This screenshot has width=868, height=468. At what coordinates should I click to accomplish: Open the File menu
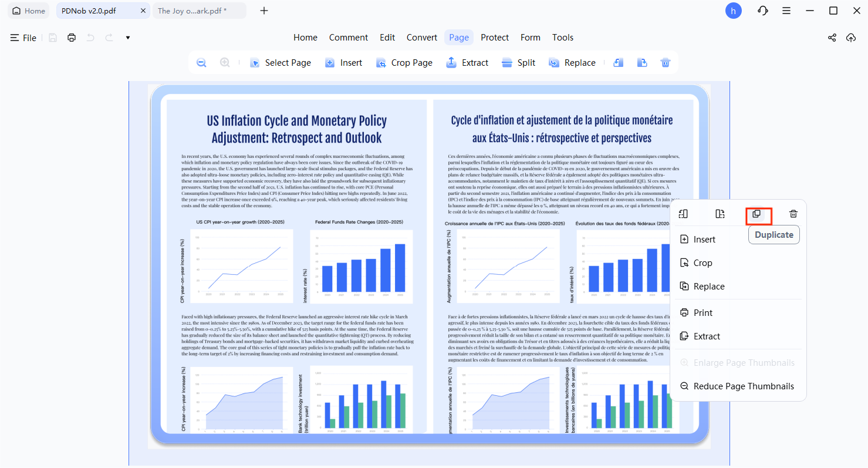tap(23, 38)
